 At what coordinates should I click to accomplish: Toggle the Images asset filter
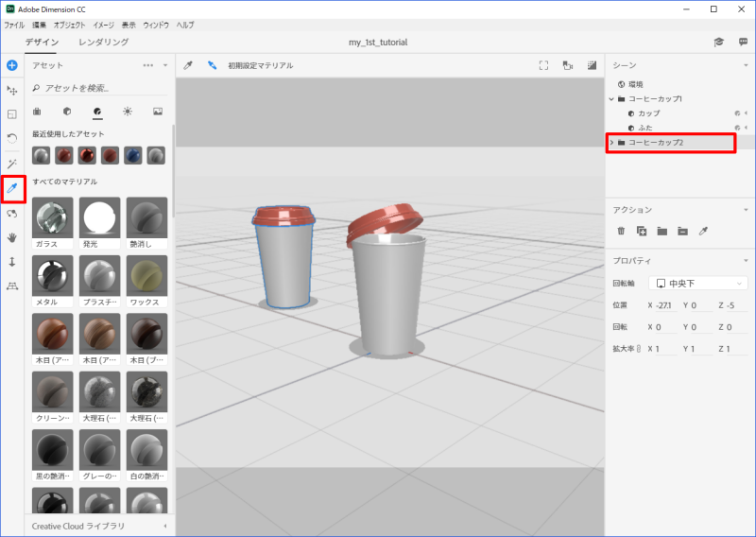tap(158, 112)
